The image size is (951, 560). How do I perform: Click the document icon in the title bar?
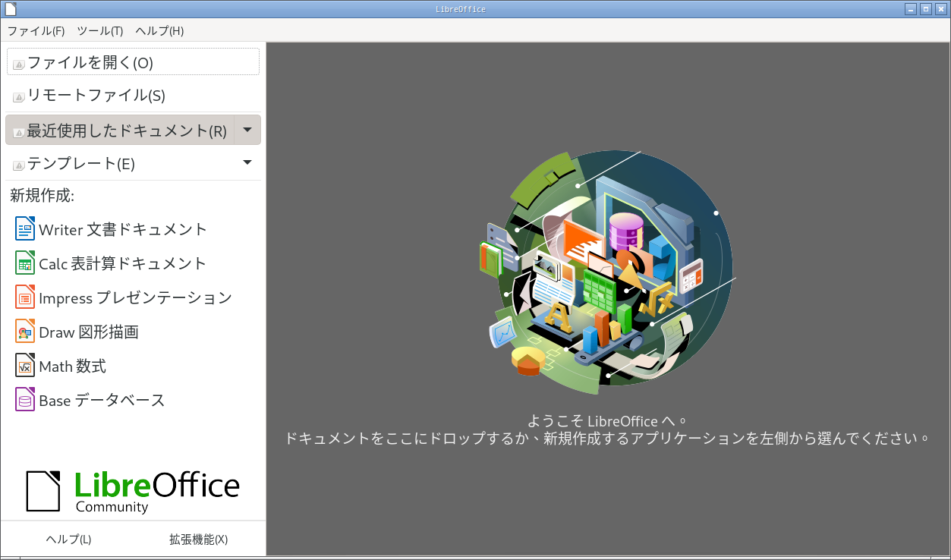pyautogui.click(x=10, y=9)
